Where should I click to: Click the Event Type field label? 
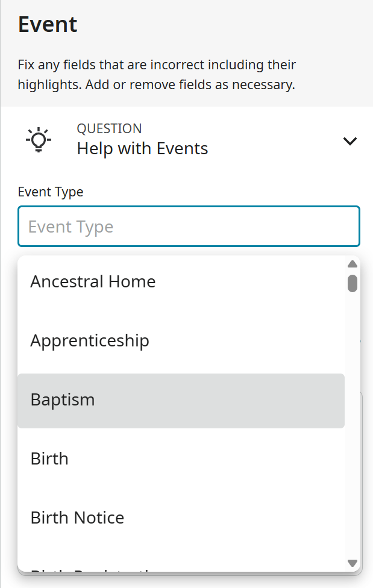51,192
